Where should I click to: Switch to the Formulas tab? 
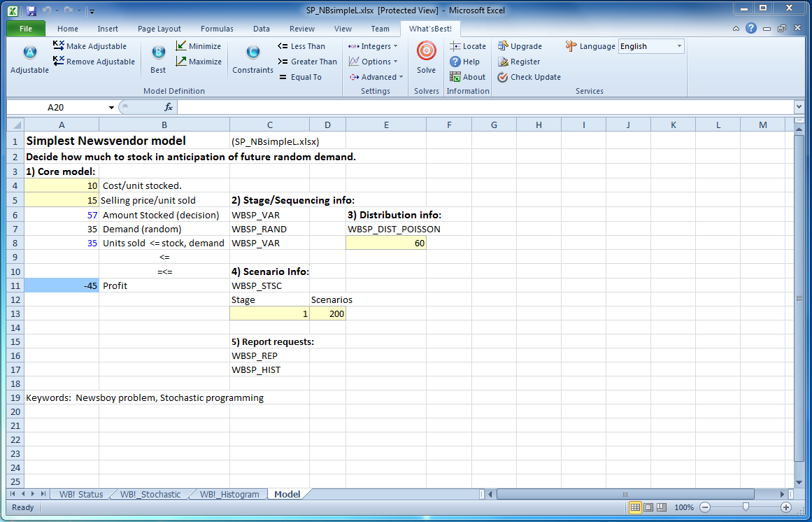[x=217, y=29]
